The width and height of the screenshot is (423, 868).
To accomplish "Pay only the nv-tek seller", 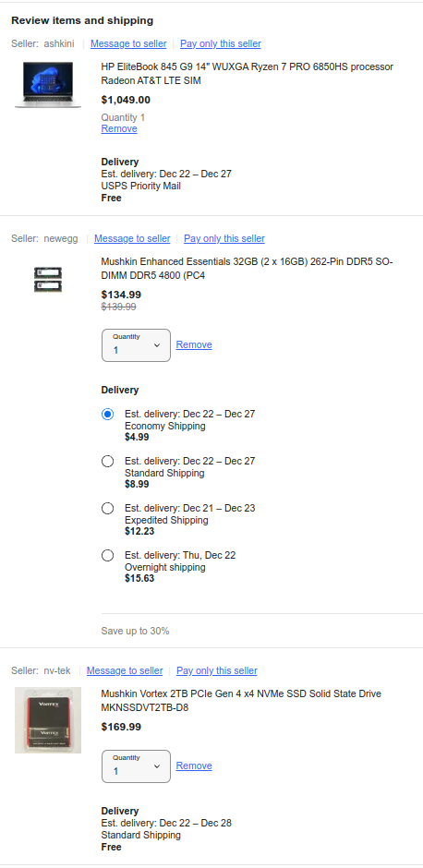I will click(x=217, y=671).
